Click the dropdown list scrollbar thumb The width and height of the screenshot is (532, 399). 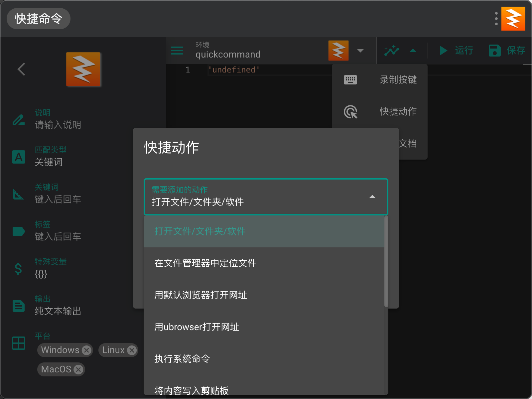386,261
